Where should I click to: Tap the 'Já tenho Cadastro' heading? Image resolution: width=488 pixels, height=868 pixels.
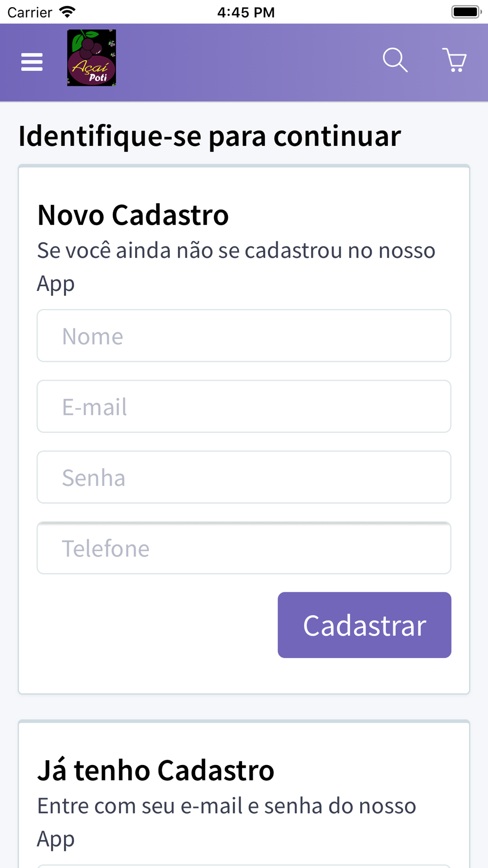[156, 770]
